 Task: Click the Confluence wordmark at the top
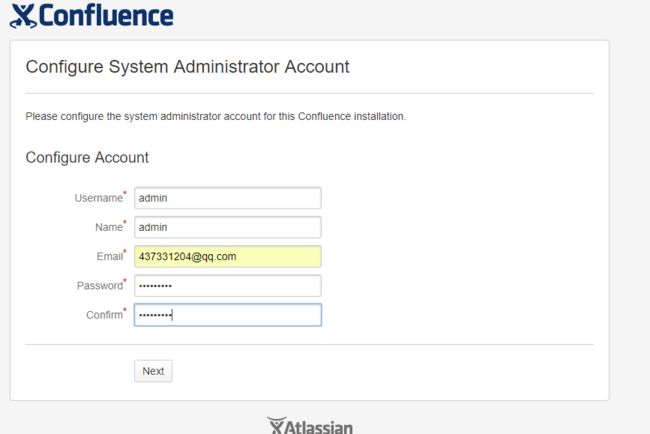click(x=106, y=15)
